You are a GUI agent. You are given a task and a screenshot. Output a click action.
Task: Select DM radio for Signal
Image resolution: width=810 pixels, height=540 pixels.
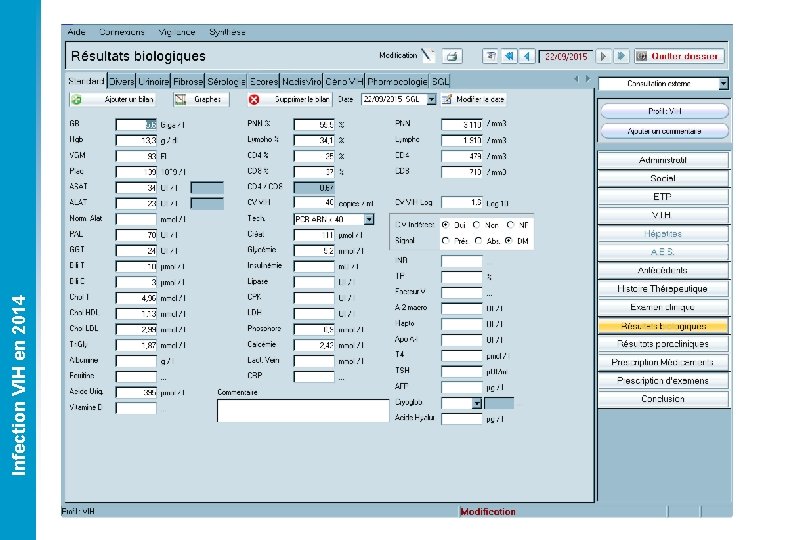coord(509,240)
